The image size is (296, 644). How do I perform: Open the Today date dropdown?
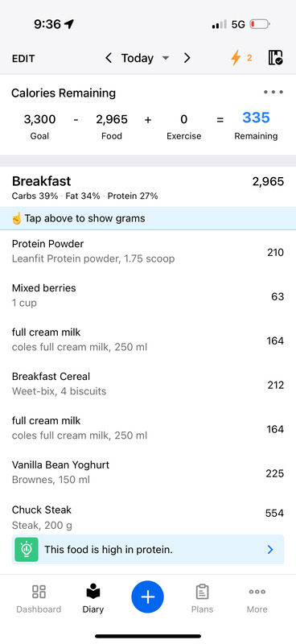coord(145,58)
